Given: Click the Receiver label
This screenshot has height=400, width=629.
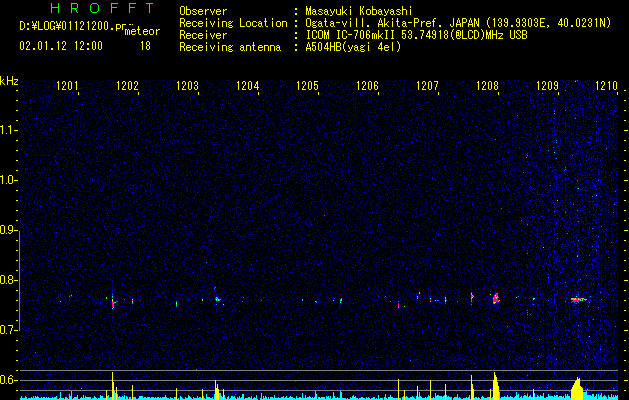Looking at the screenshot, I should pos(203,35).
